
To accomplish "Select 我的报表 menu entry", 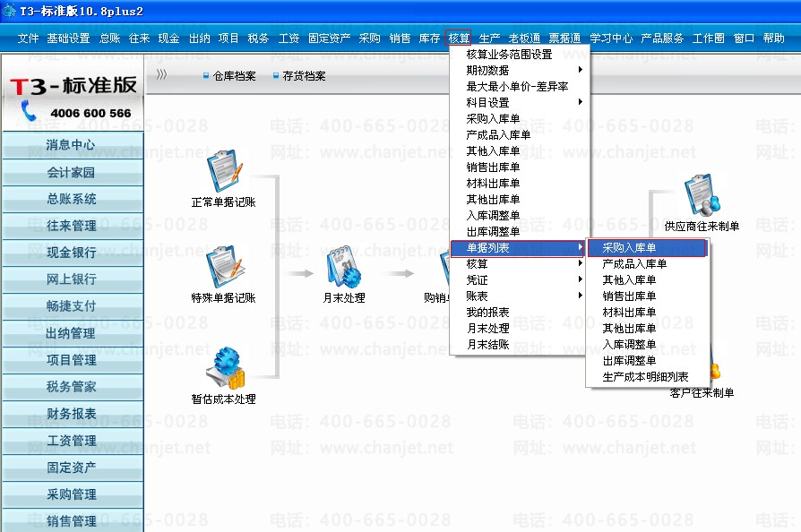I will 520,313.
